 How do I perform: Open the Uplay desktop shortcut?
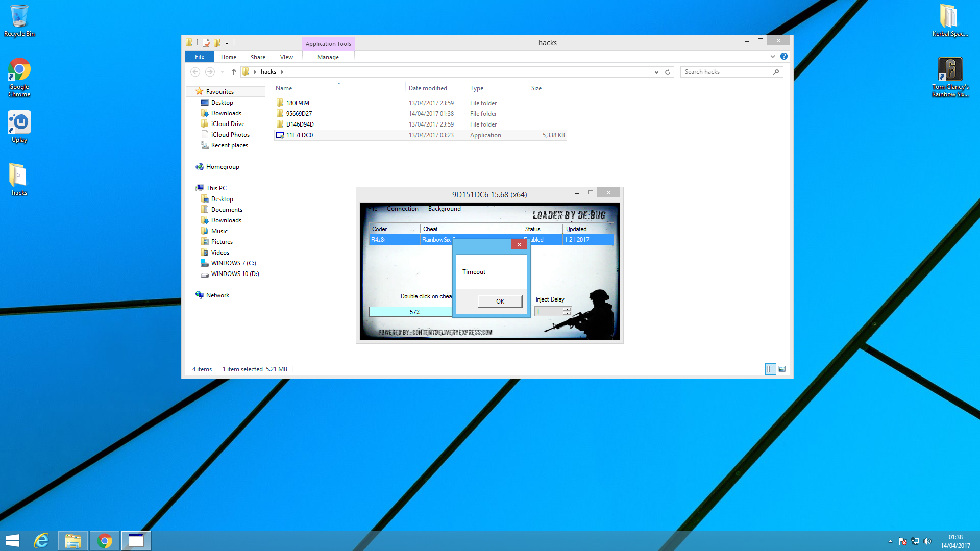point(19,127)
